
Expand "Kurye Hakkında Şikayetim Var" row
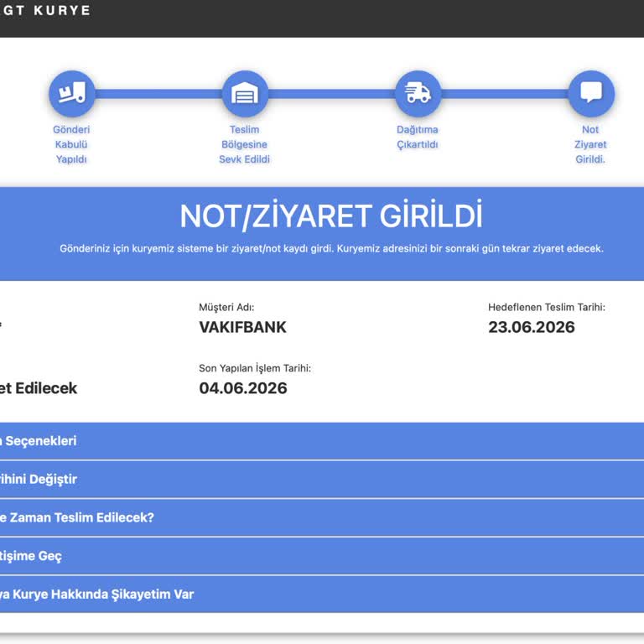click(x=322, y=595)
